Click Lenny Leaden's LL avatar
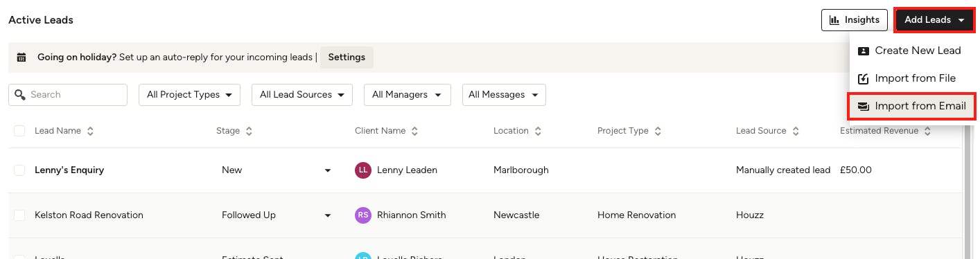The height and width of the screenshot is (259, 980). tap(363, 170)
